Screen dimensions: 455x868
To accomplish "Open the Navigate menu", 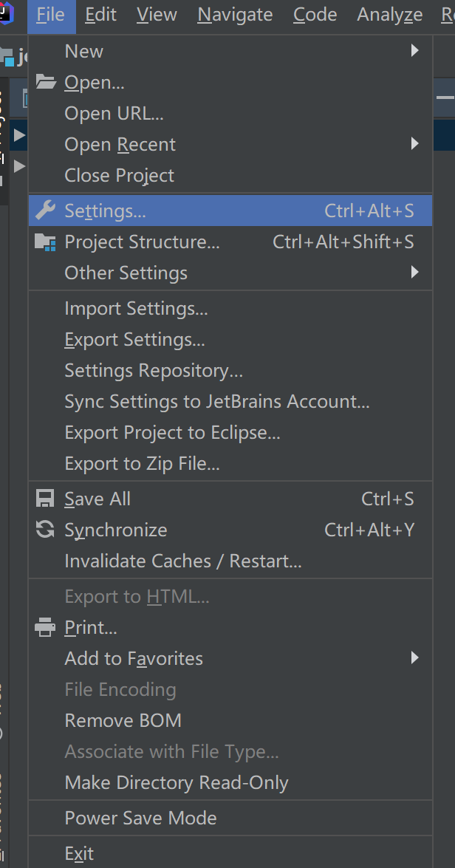I will click(235, 15).
